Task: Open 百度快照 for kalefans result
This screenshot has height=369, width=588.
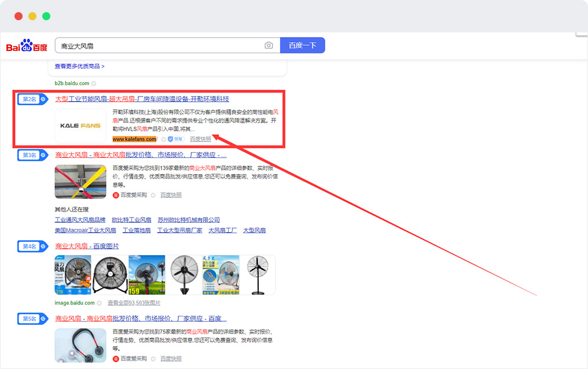Action: click(200, 139)
